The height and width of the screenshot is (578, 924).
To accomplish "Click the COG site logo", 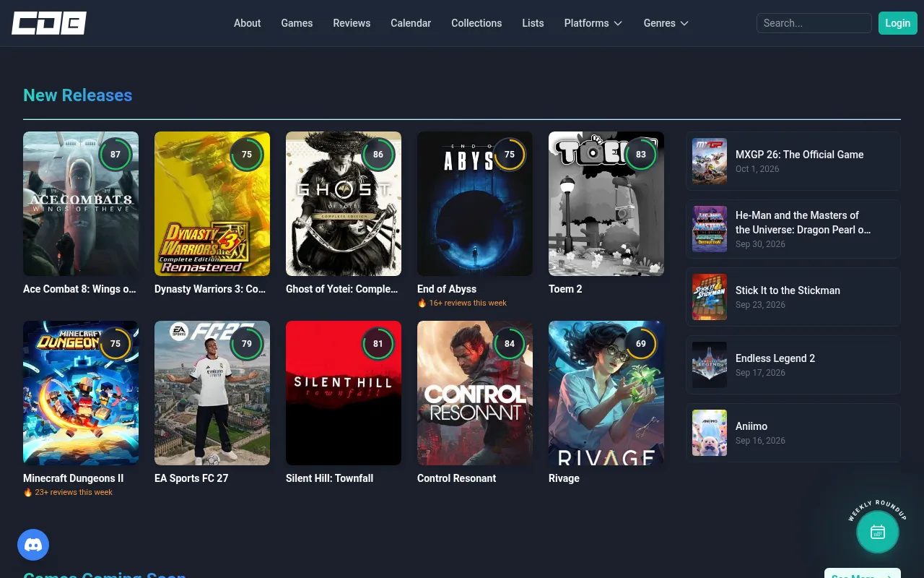I will [x=49, y=23].
